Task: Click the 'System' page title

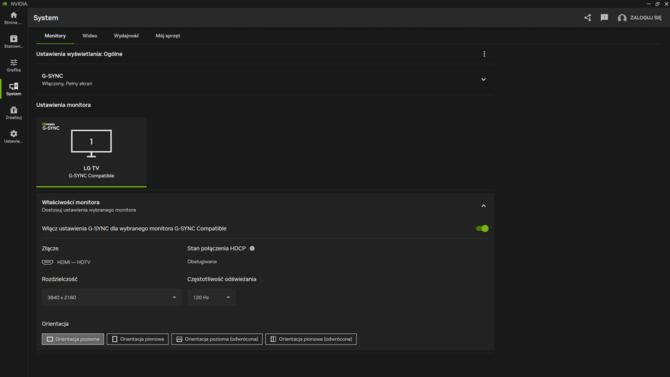Action: coord(46,18)
